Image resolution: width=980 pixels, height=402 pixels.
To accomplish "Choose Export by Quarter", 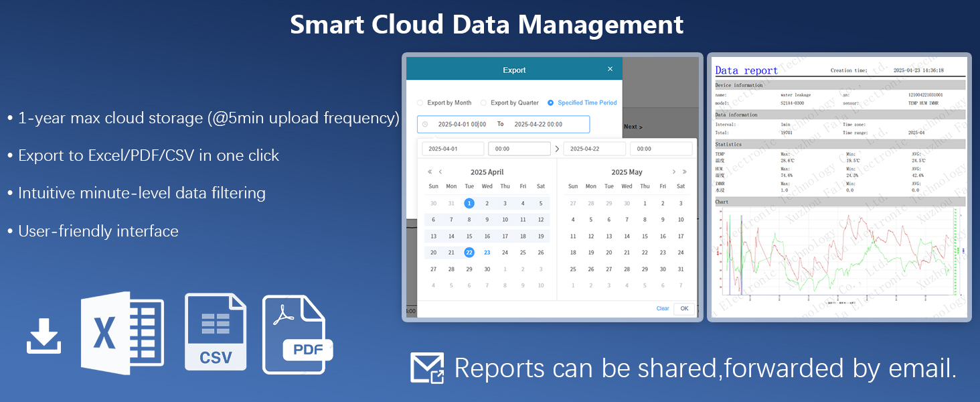I will [483, 103].
